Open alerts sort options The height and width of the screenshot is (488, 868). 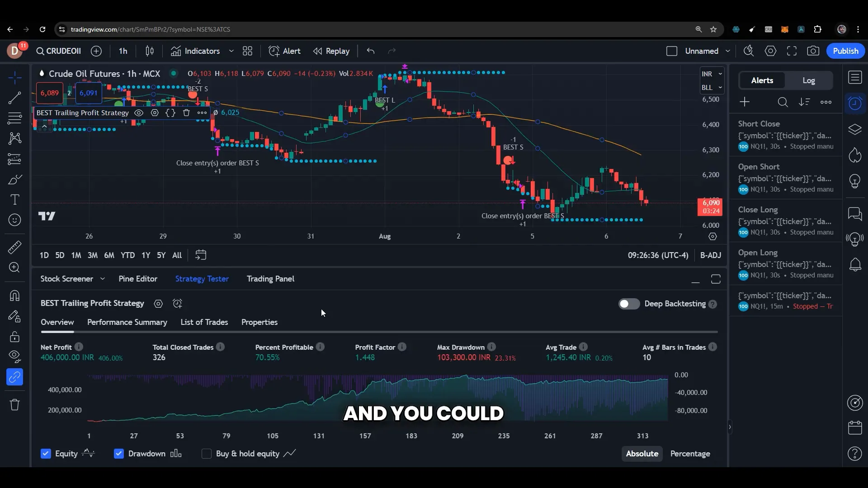click(x=804, y=102)
